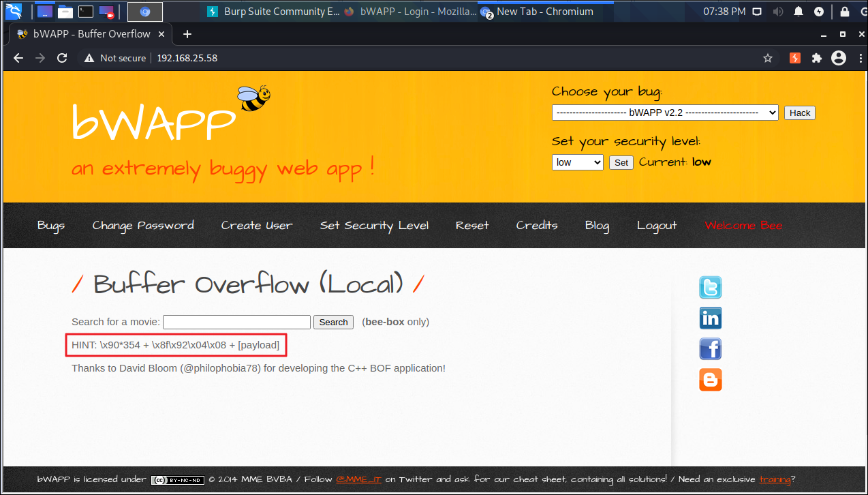Open the Twitter icon in sidebar
This screenshot has height=495, width=868.
pyautogui.click(x=711, y=287)
